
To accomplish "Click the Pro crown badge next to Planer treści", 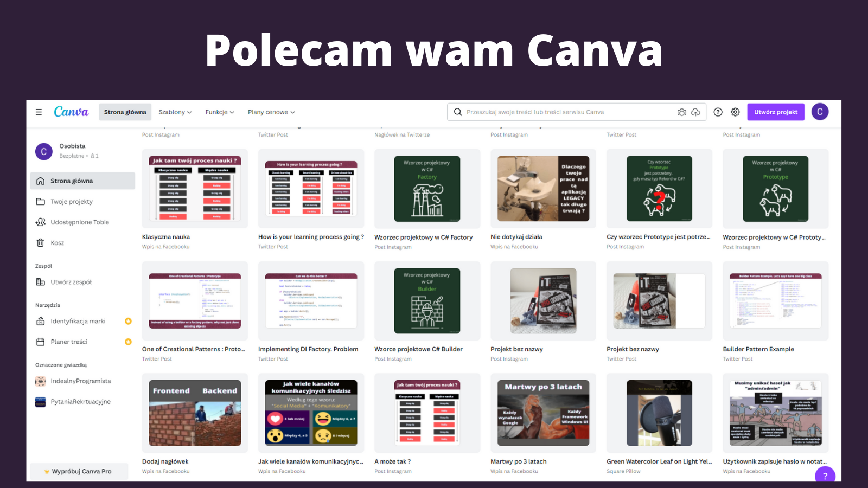I will click(x=128, y=342).
